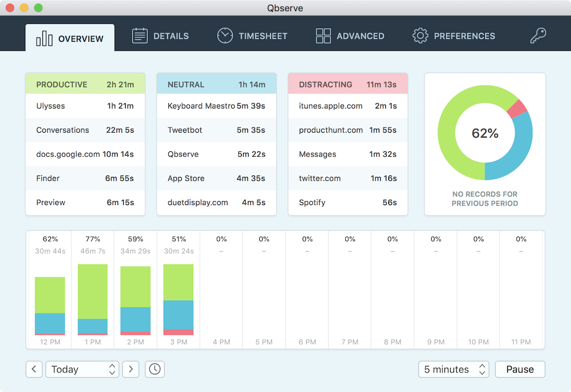Select the Timesheet clock icon
The height and width of the screenshot is (392, 571).
click(x=225, y=35)
